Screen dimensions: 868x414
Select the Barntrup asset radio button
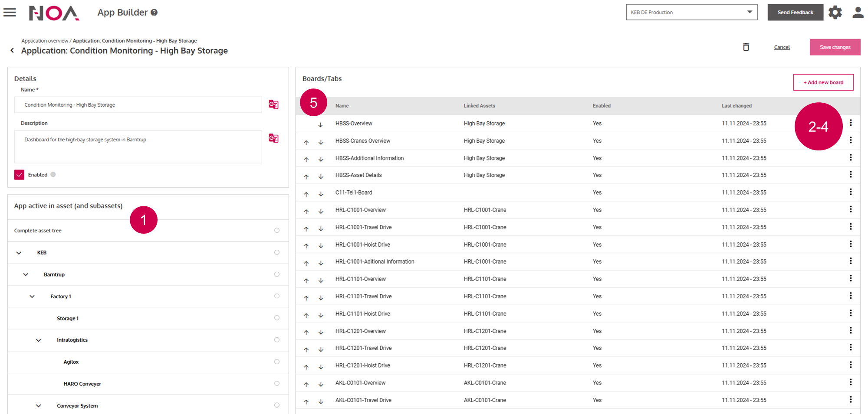click(277, 274)
